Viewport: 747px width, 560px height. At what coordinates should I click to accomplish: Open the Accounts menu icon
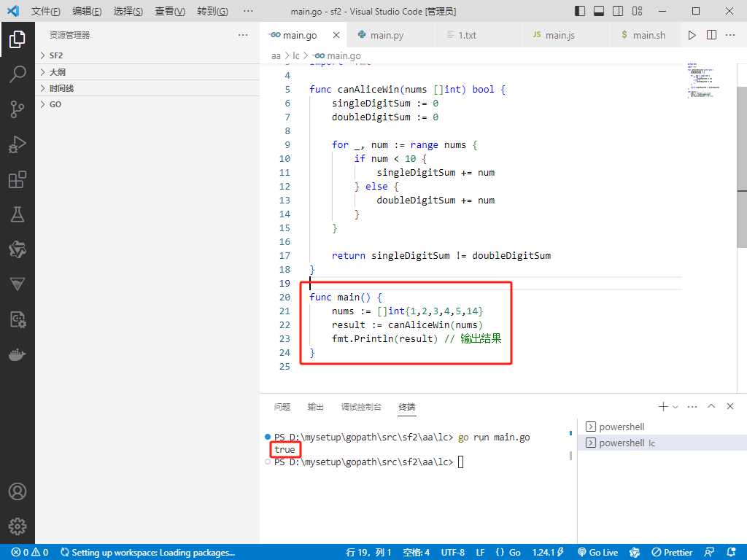click(x=18, y=491)
